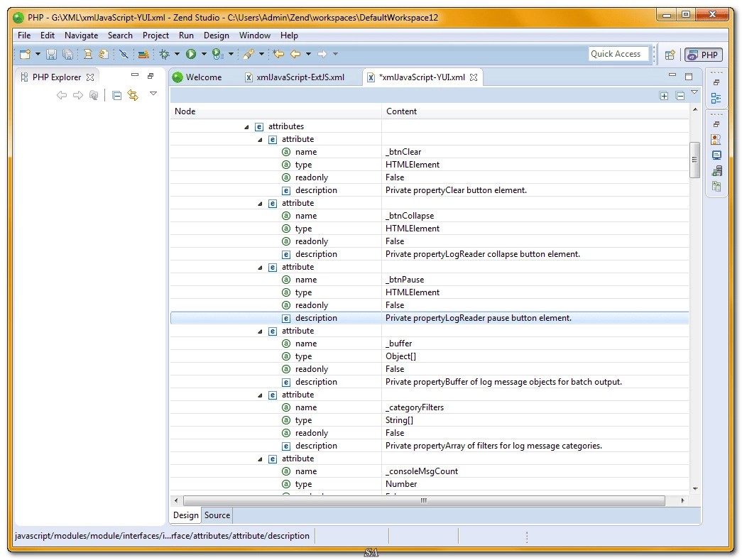Click the New file toolbar icon

tap(25, 55)
